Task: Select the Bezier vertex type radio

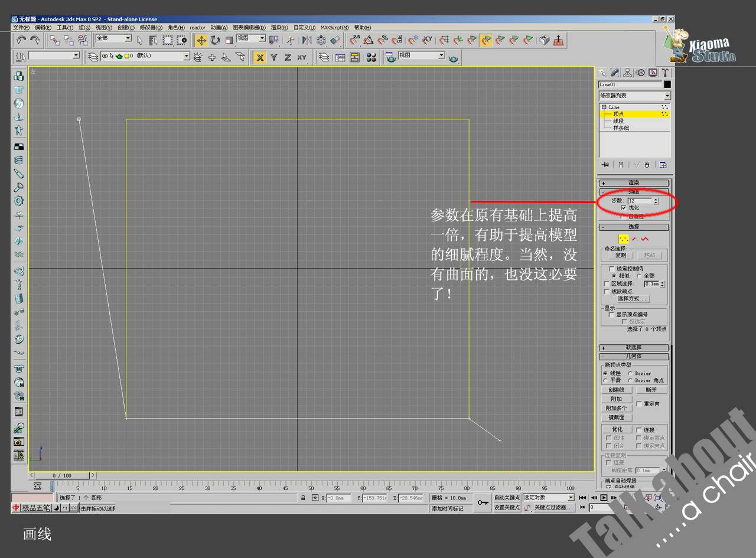Action: point(630,373)
